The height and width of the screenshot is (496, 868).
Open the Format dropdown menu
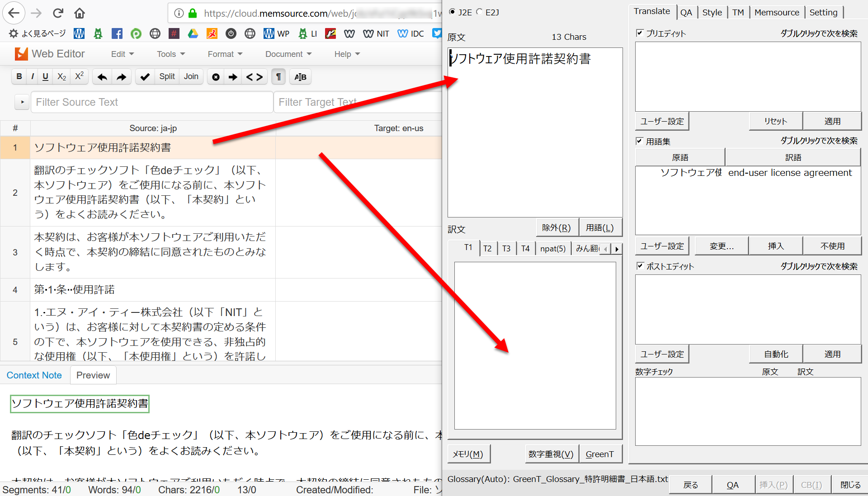point(225,54)
